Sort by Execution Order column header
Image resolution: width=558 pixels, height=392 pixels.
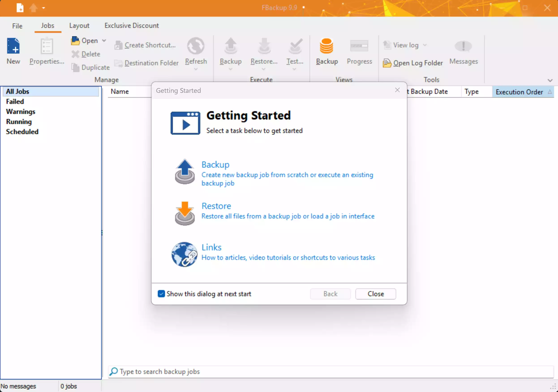tap(519, 92)
